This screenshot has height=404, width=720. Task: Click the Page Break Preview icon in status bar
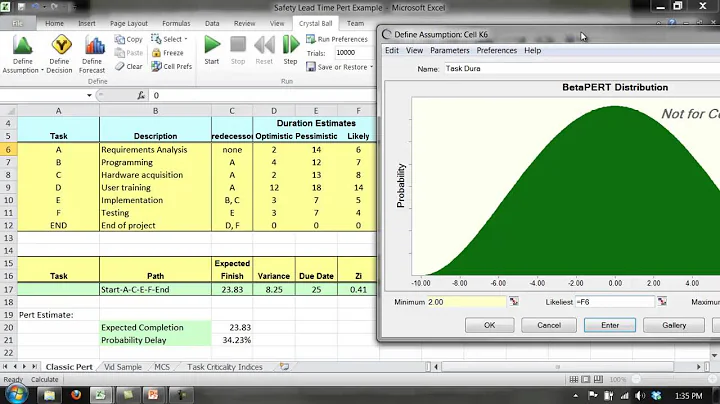(598, 379)
